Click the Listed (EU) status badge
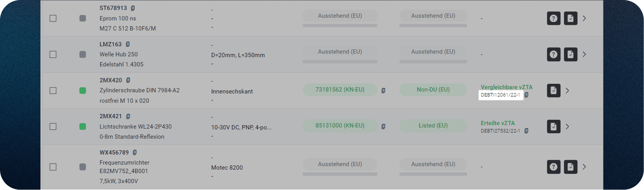 tap(433, 126)
